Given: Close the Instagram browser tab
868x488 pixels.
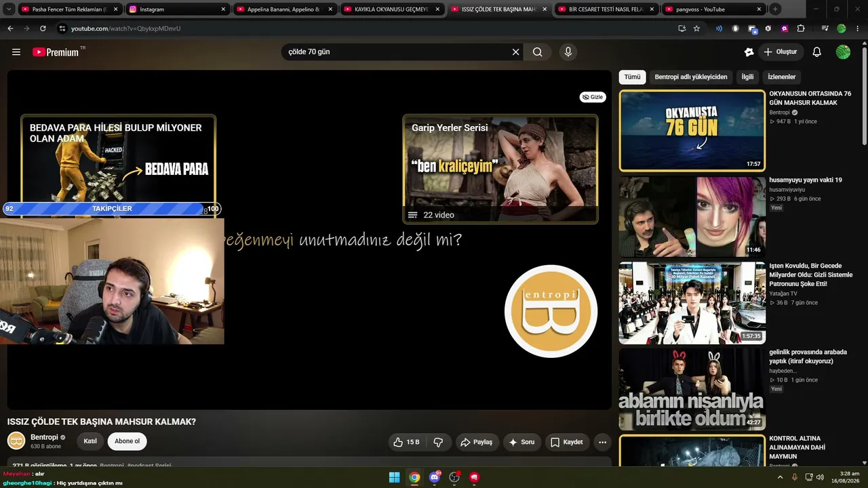Looking at the screenshot, I should [223, 9].
